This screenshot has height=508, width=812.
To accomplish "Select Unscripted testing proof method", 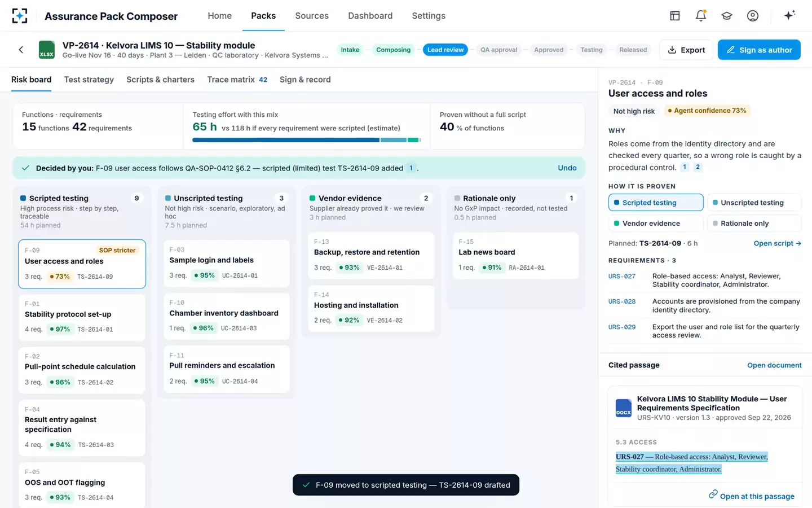I will coord(754,203).
